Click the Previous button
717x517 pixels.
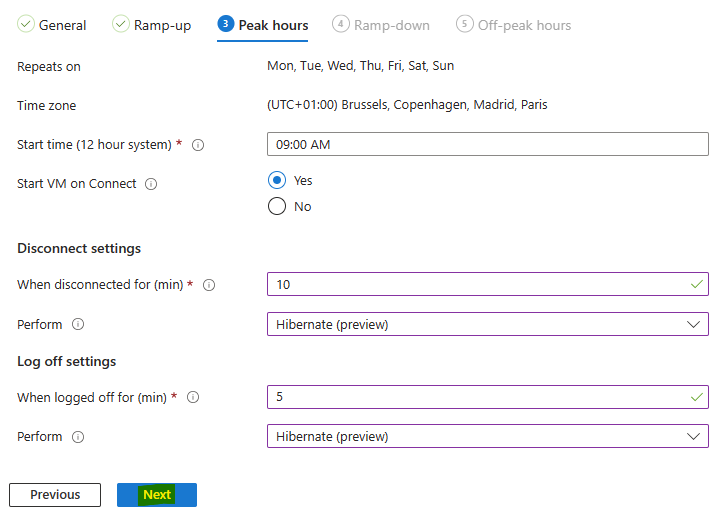[55, 495]
